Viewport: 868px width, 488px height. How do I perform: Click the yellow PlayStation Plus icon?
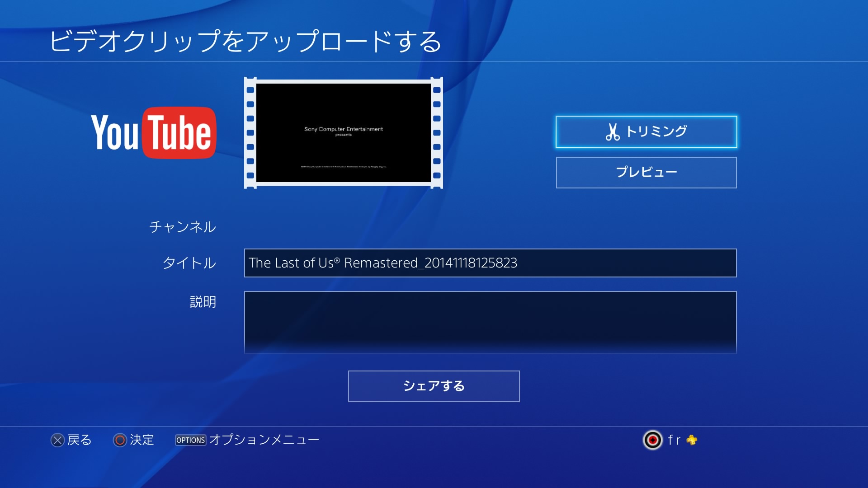[x=692, y=440]
